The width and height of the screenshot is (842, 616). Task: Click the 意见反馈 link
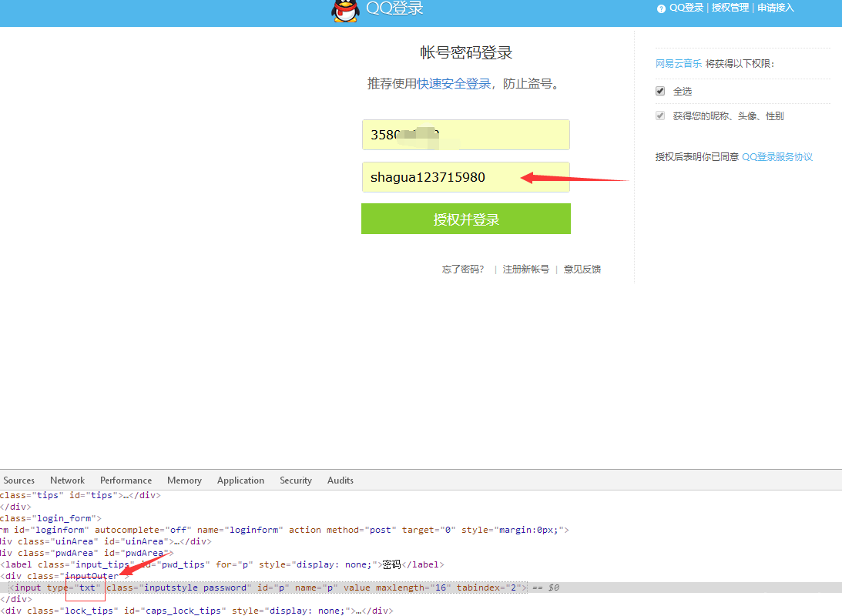coord(582,269)
